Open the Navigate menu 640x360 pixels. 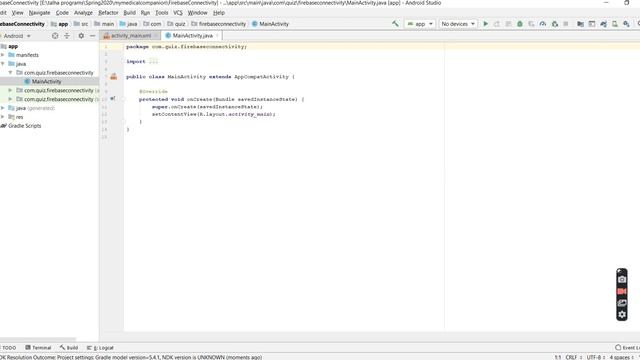(40, 13)
